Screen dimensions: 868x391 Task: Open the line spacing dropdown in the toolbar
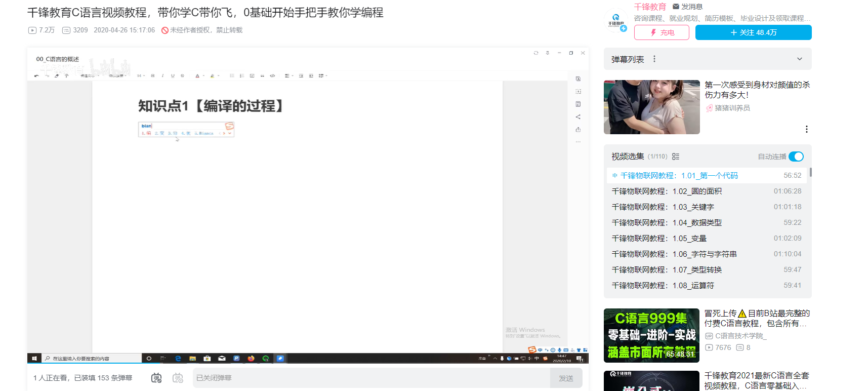tap(323, 76)
